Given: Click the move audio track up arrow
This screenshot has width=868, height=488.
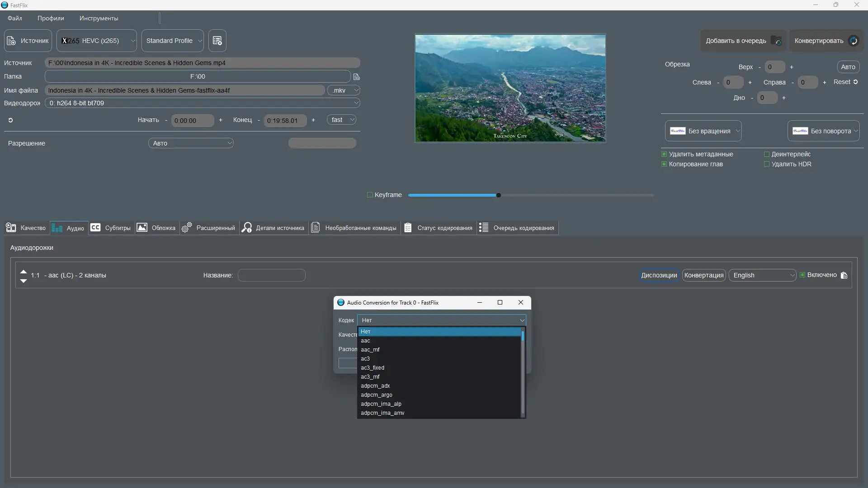Looking at the screenshot, I should pos(24,272).
